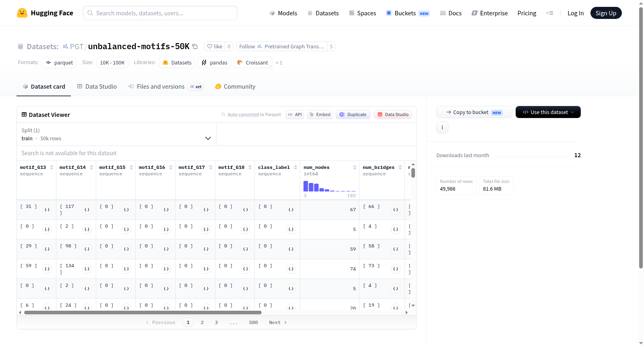Go to page 3 of the table
Screen dimensions: 644x347
[x=216, y=322]
